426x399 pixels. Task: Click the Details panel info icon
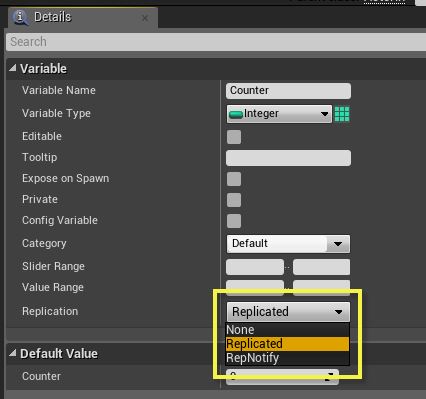20,17
